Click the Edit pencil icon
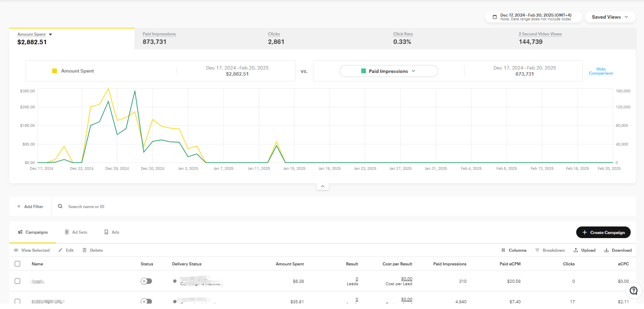 pos(60,250)
